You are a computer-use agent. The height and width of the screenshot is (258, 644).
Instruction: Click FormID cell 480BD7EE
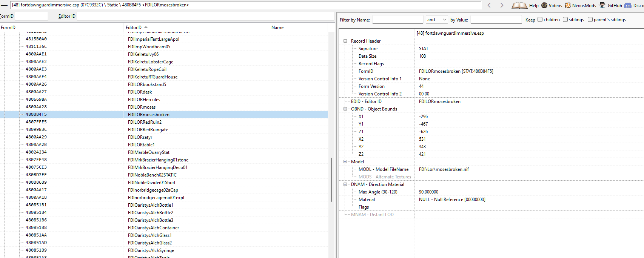pos(36,175)
